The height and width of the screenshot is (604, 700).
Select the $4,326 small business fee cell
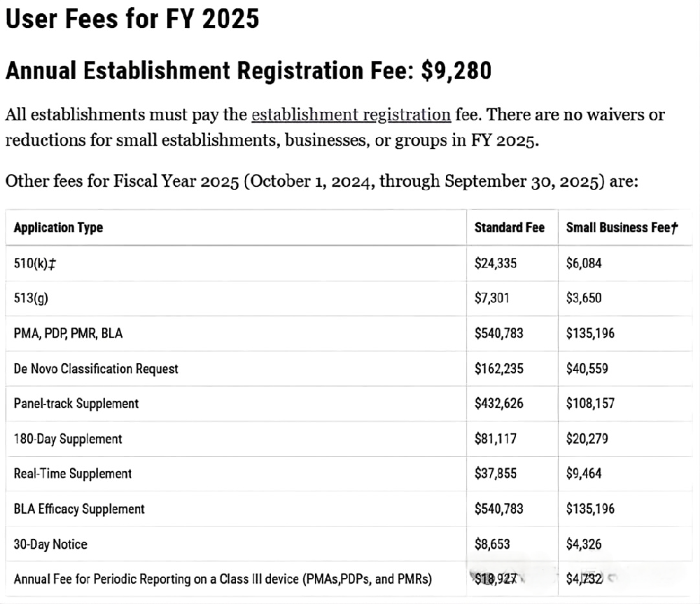[584, 544]
